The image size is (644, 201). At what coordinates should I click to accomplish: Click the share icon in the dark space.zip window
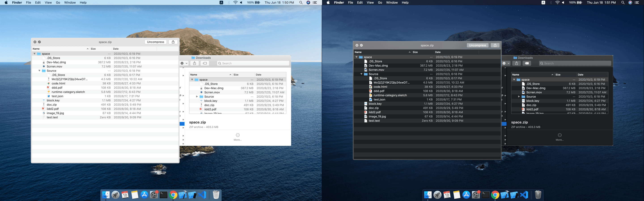[495, 45]
